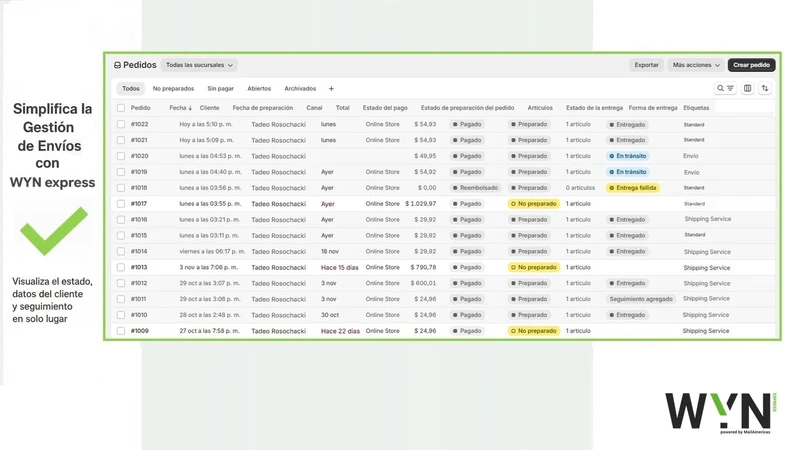Screen dimensions: 800x450
Task: Select the checkbox for order #1019
Action: coord(121,172)
